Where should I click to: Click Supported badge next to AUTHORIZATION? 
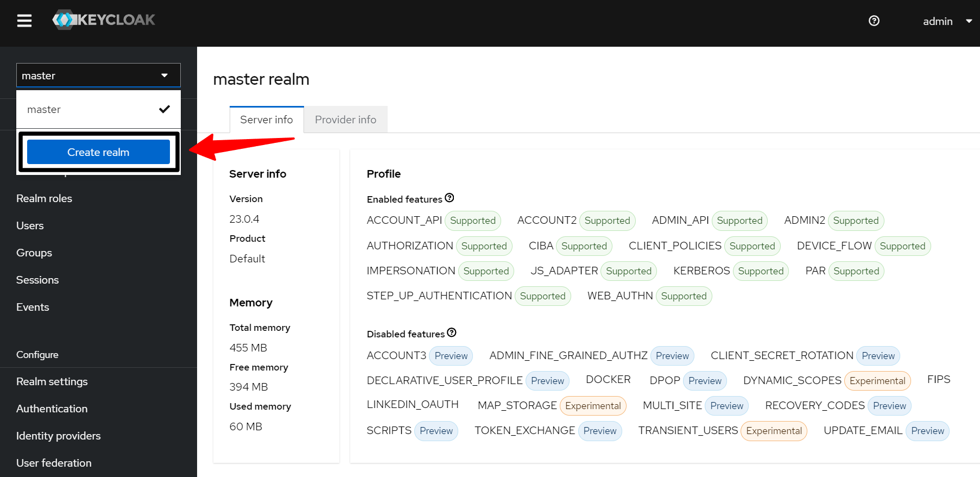[x=484, y=246]
